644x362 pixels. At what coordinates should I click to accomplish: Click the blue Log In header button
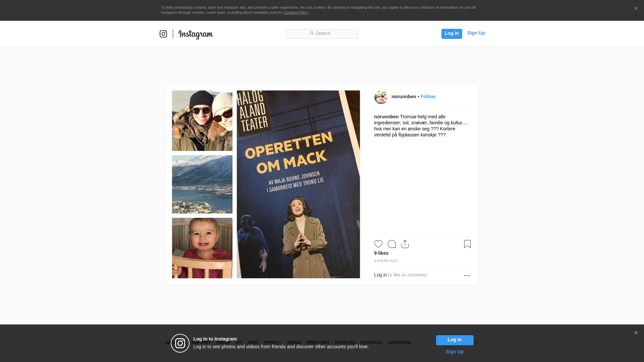(451, 34)
